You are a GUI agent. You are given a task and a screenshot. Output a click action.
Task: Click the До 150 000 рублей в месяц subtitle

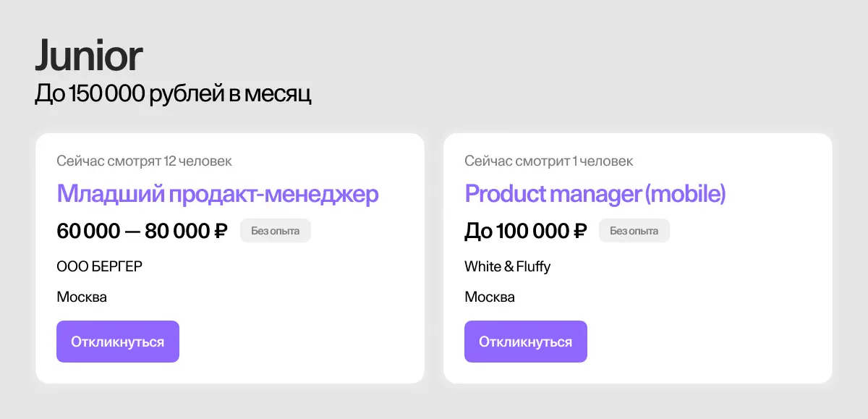pyautogui.click(x=174, y=93)
